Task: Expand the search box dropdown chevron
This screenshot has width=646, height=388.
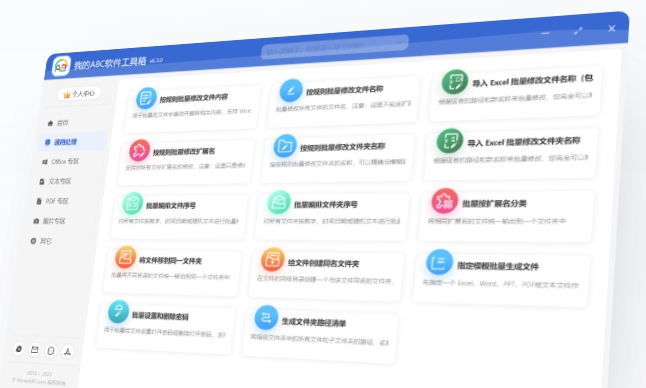Action: 399,42
